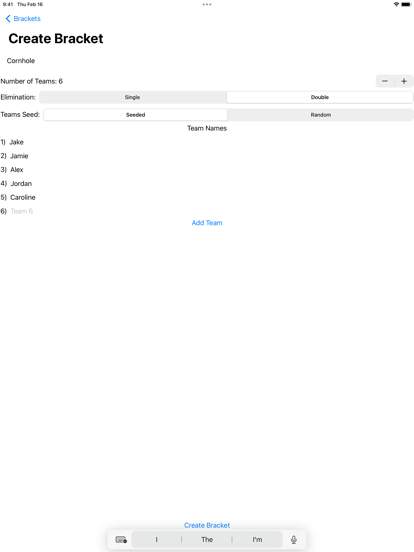Image resolution: width=414 pixels, height=552 pixels.
Task: Tap the empty Team 6 name field
Action: [22, 211]
